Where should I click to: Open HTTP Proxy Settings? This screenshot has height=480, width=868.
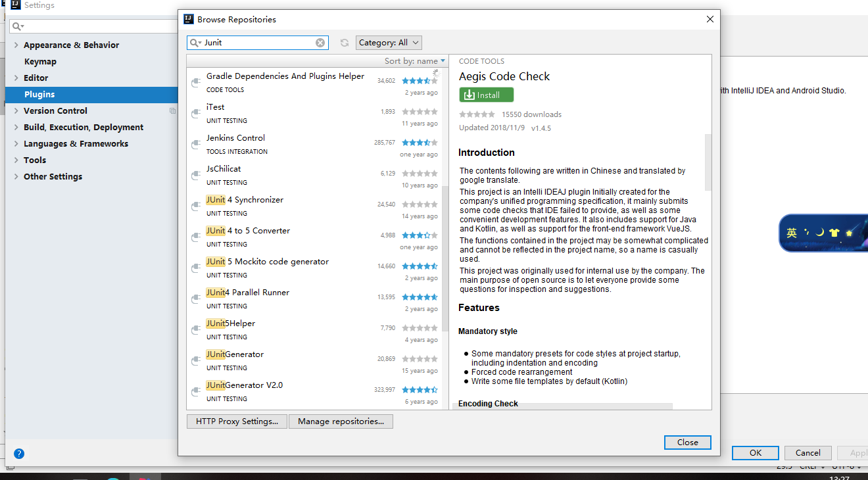236,421
